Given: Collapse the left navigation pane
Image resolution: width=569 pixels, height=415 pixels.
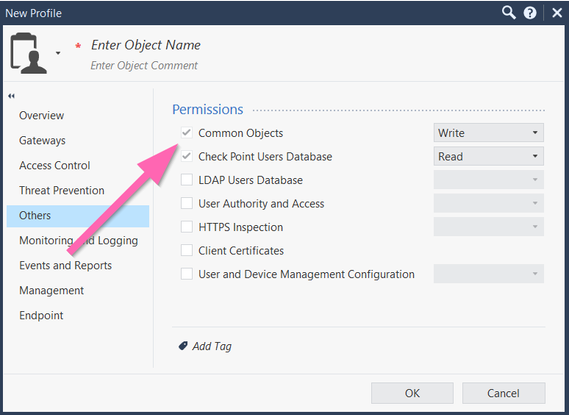Looking at the screenshot, I should [12, 96].
